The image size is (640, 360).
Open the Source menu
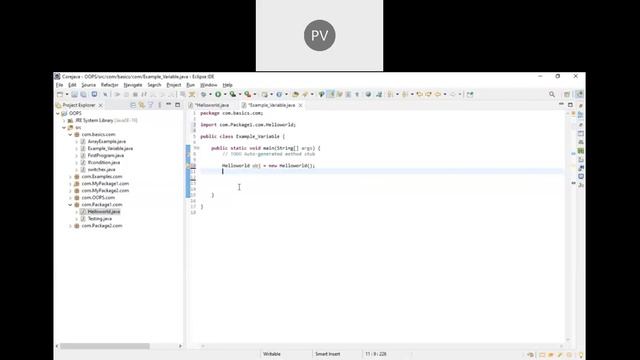click(89, 85)
